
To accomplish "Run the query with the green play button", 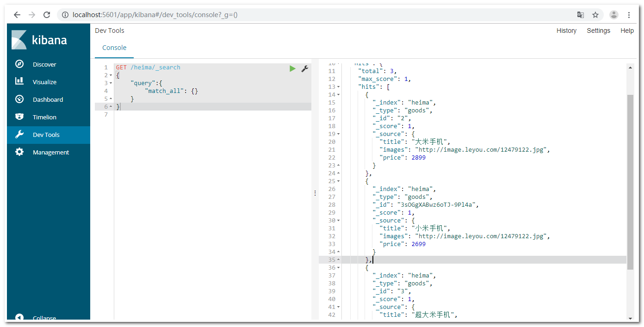I will [292, 68].
